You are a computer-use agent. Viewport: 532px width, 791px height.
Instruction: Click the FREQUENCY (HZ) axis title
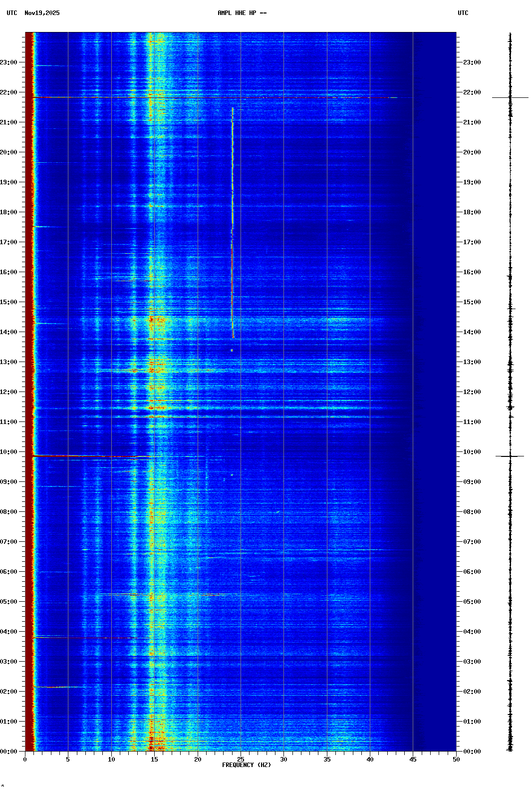point(246,765)
